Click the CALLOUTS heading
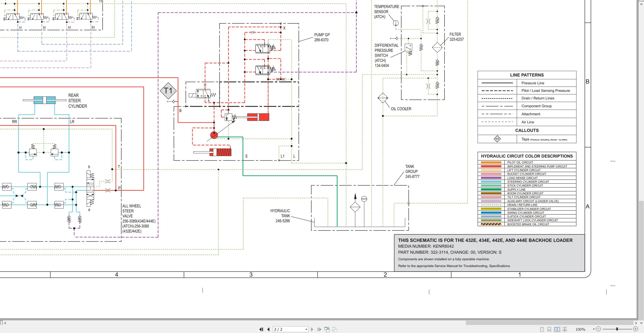The image size is (644, 333). click(527, 130)
